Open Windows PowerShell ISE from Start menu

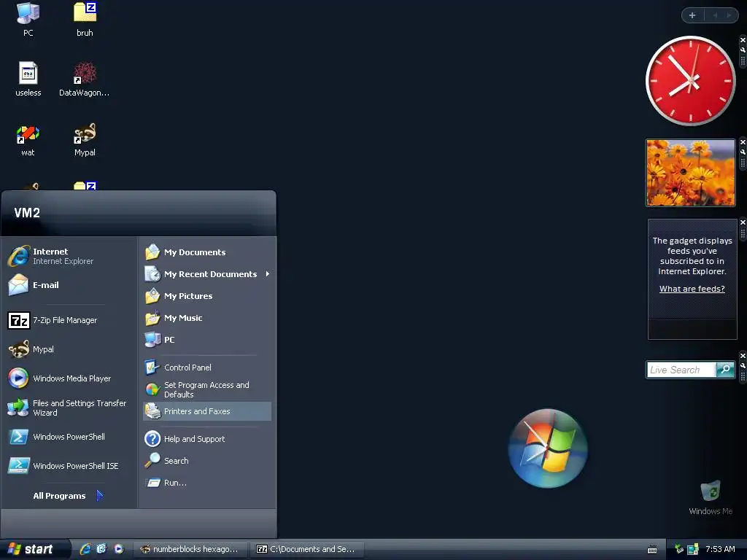[69, 466]
